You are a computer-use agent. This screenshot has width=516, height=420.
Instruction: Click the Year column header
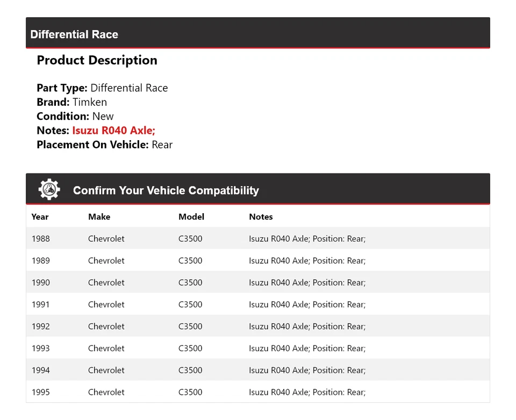[x=40, y=217]
